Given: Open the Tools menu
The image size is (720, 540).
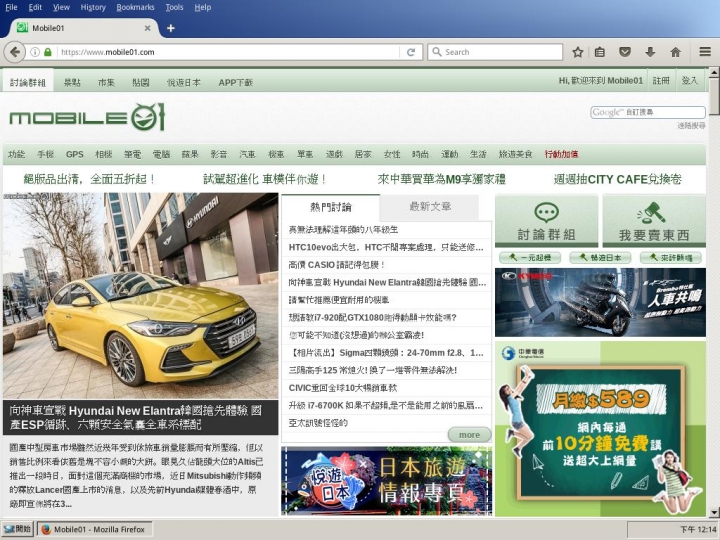Looking at the screenshot, I should 174,7.
